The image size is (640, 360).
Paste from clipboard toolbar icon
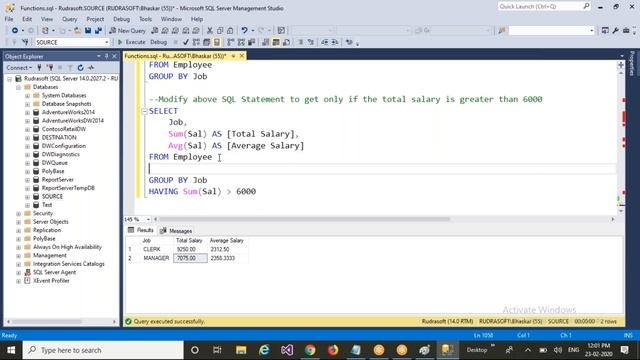click(230, 31)
